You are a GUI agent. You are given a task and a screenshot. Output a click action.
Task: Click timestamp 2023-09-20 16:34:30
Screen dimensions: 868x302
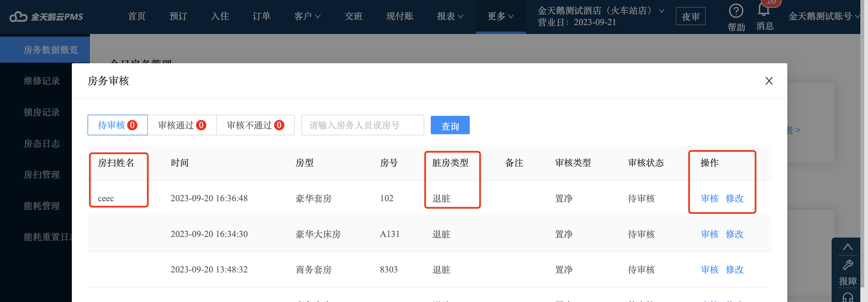click(209, 234)
